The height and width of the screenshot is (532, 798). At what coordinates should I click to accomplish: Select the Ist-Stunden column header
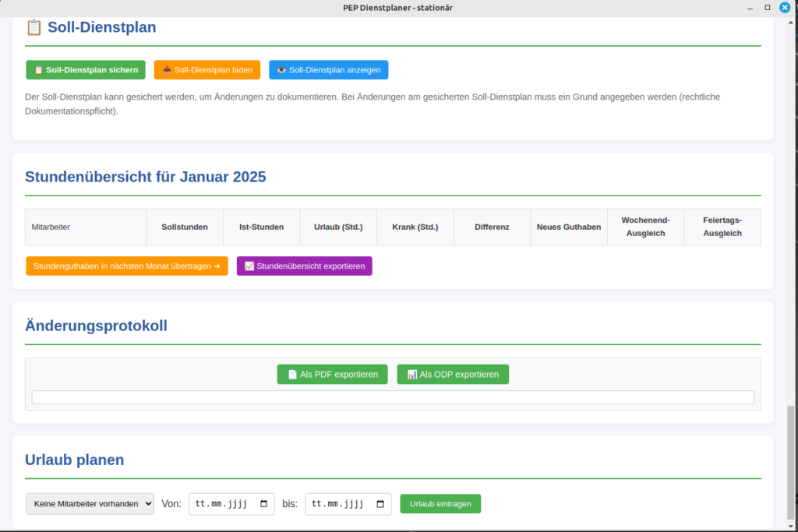[261, 227]
